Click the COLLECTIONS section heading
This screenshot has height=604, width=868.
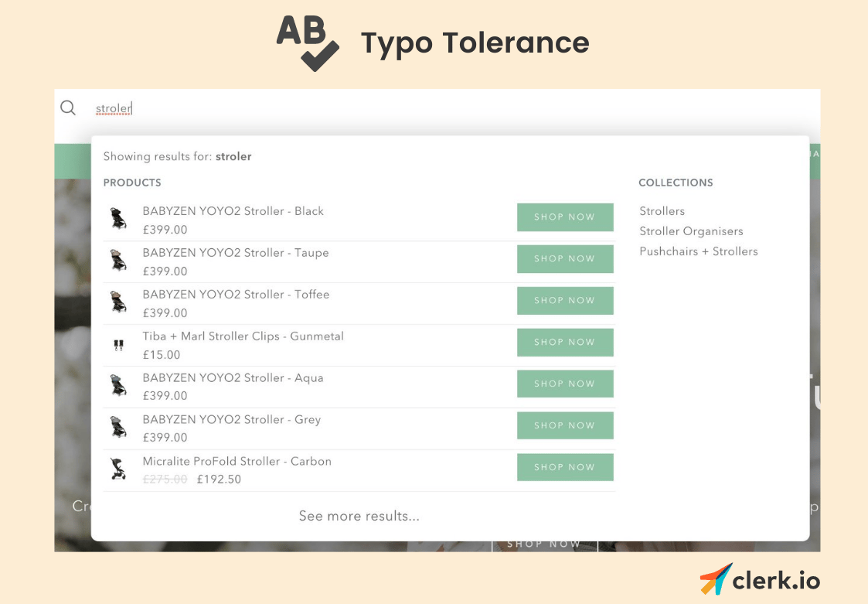(676, 183)
